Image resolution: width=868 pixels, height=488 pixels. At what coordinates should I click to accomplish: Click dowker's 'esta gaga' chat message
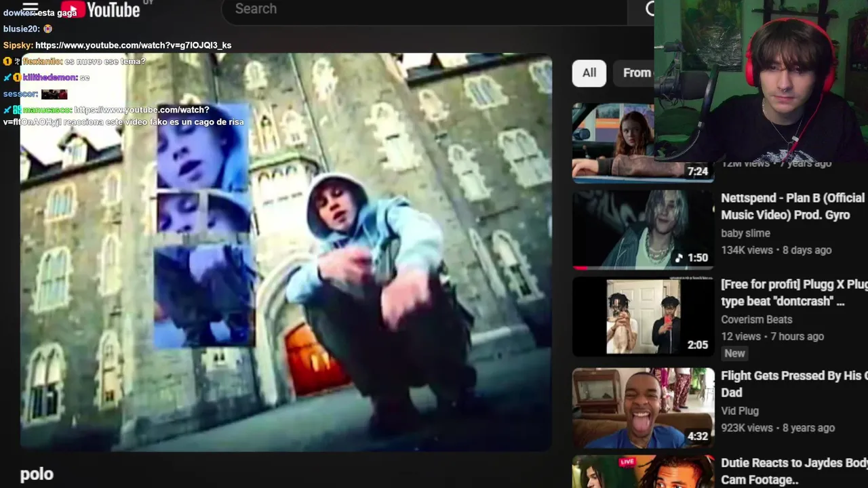56,13
